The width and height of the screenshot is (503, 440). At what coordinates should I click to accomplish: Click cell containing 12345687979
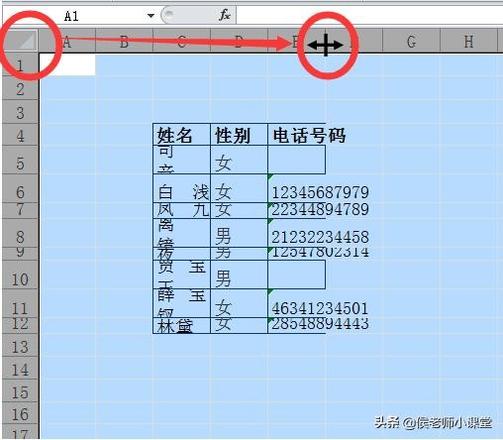point(297,188)
